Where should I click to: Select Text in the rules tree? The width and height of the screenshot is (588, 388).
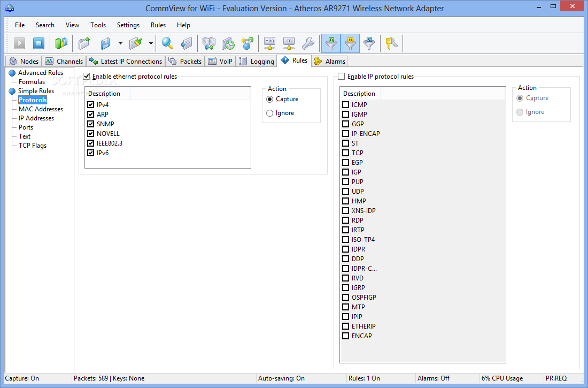tap(25, 136)
